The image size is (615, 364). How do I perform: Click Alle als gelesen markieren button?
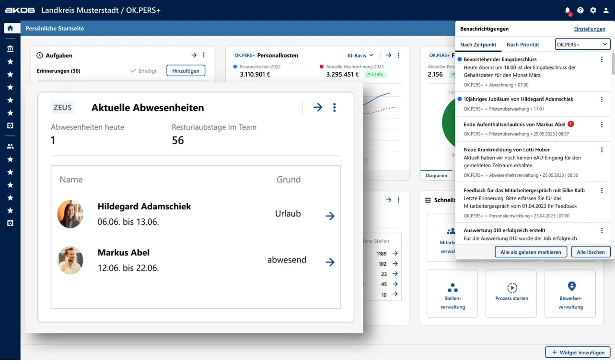click(x=531, y=252)
